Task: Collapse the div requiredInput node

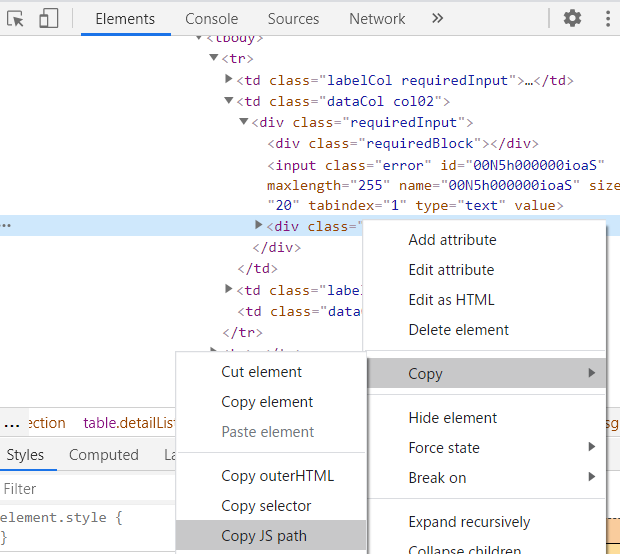Action: 244,121
